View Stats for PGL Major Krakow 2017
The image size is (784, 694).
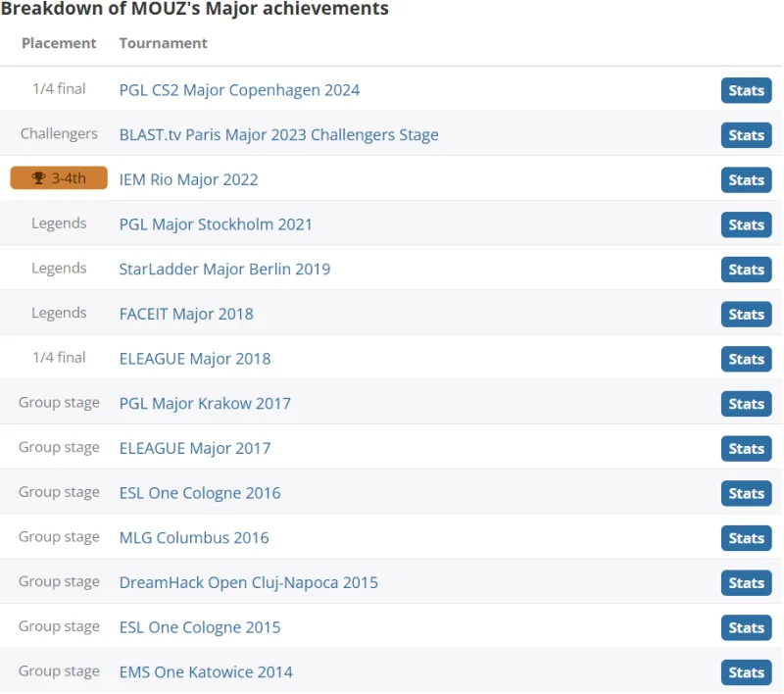746,404
